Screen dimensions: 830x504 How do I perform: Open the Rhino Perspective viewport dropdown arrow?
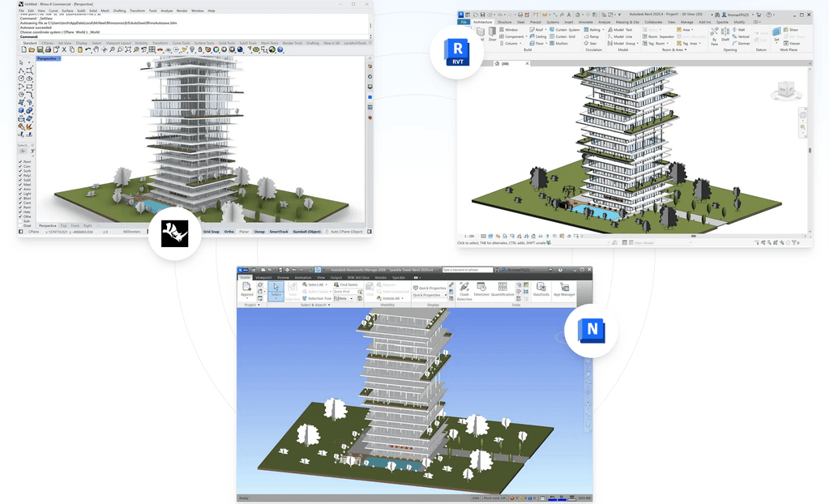point(59,58)
